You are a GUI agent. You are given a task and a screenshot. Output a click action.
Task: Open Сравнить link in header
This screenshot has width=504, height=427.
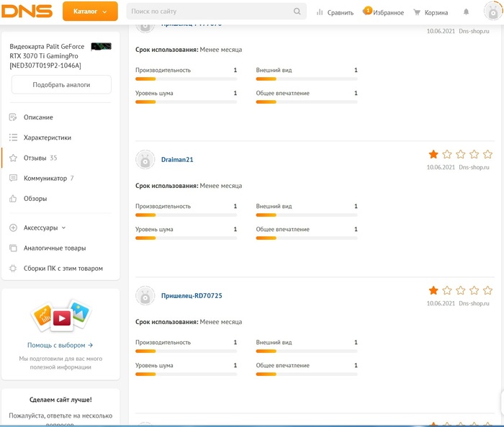point(340,12)
